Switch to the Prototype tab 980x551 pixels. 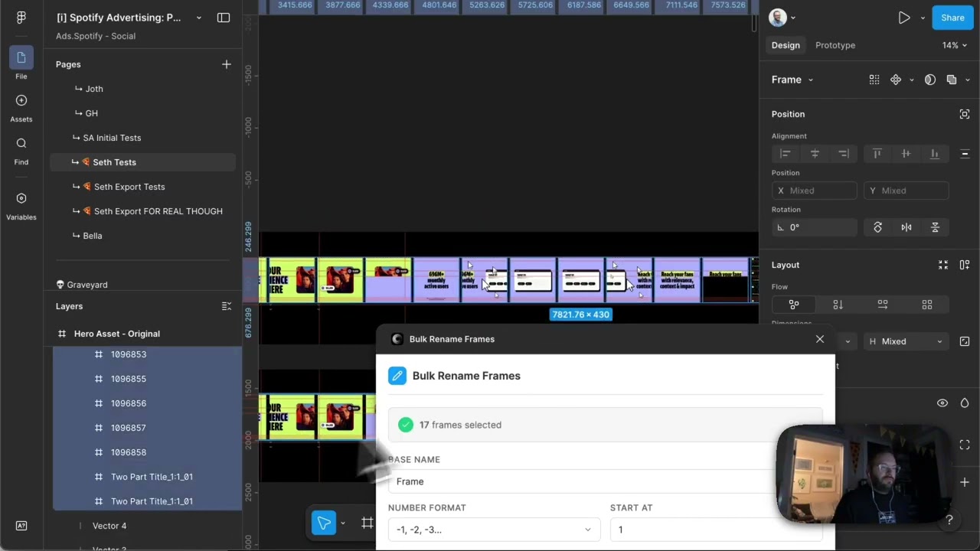point(835,45)
